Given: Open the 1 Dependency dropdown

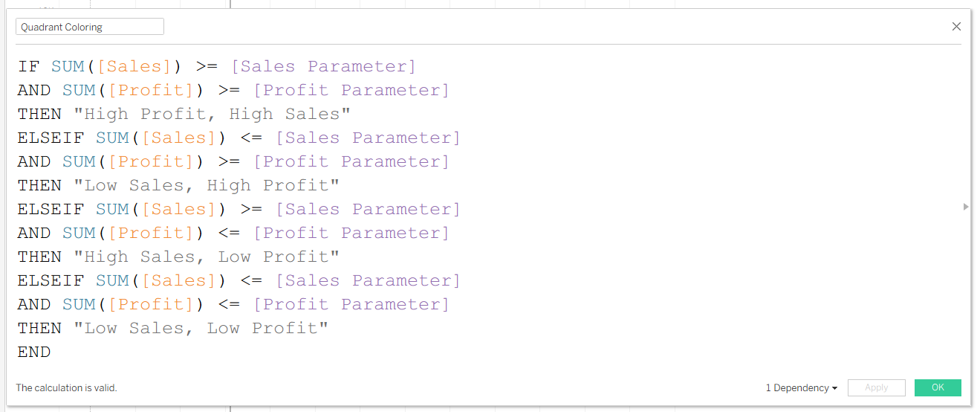Looking at the screenshot, I should (x=802, y=388).
